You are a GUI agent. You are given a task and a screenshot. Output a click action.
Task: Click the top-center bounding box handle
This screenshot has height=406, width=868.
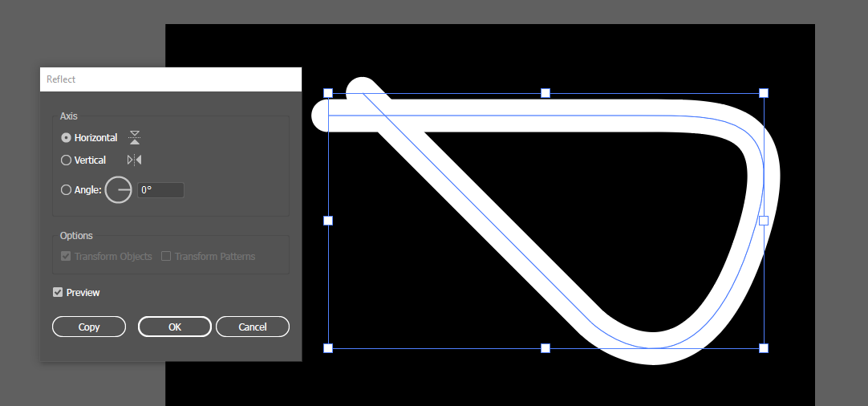tap(546, 93)
